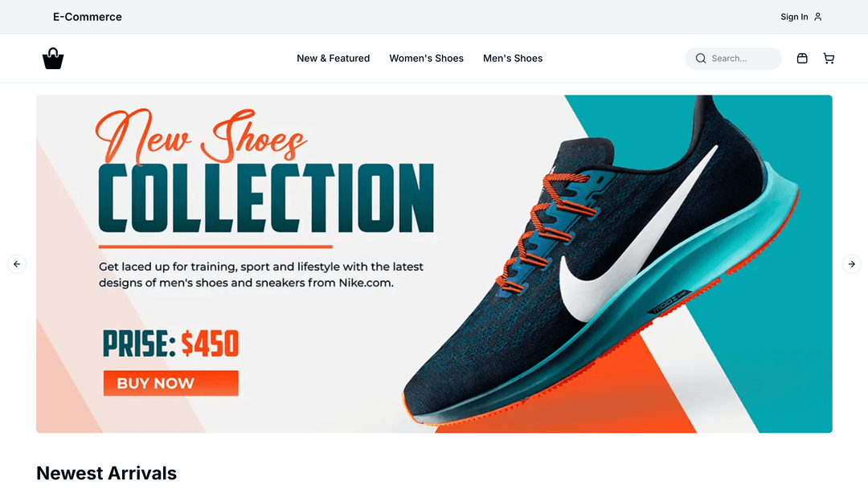Screen dimensions: 868x489
Task: Click the COLLECTION headline on banner
Action: point(266,198)
